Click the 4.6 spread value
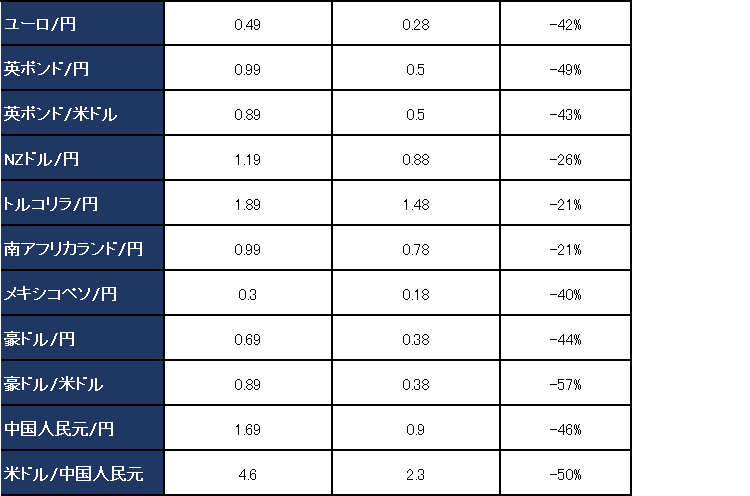750x496 pixels. pos(246,474)
